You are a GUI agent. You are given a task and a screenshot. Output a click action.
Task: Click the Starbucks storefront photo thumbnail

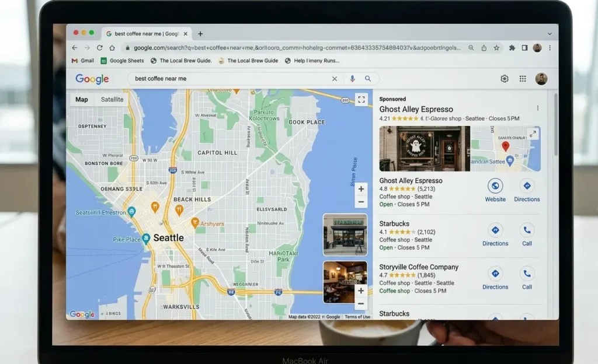(345, 236)
